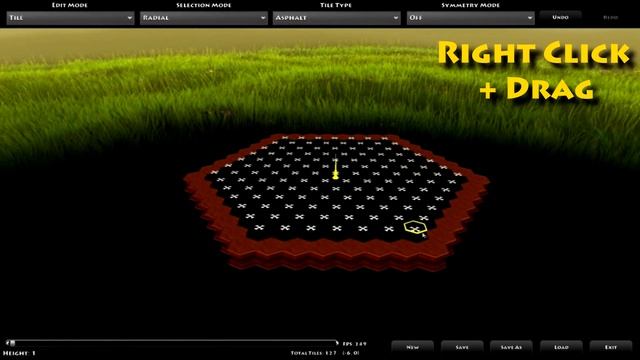Image resolution: width=640 pixels, height=360 pixels.
Task: Click the FPS counter text
Action: click(x=355, y=344)
